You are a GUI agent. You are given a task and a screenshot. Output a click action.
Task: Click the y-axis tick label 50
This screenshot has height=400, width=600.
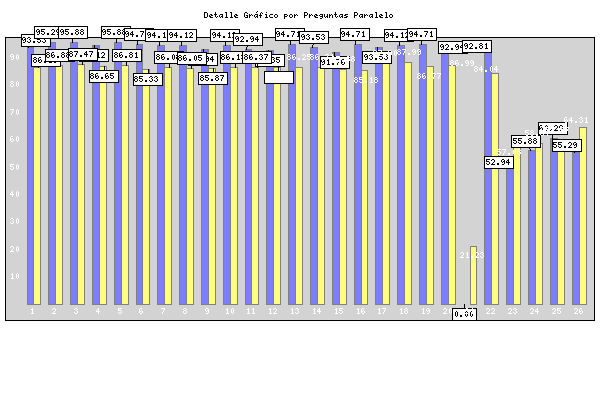click(15, 167)
